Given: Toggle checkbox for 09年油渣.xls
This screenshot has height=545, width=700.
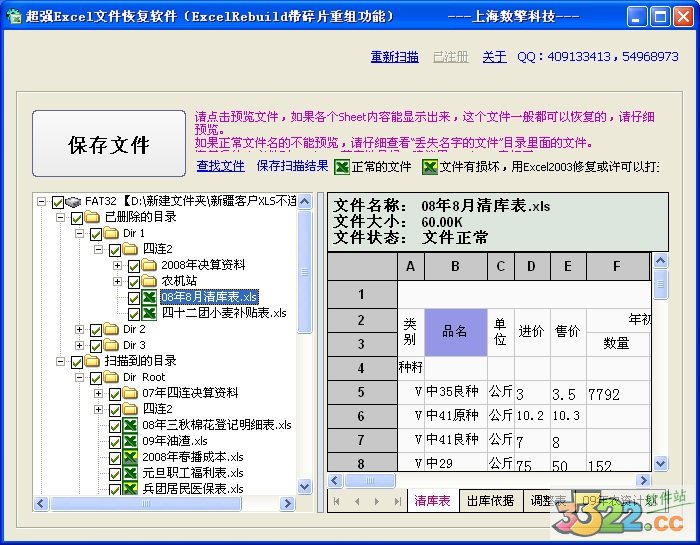Looking at the screenshot, I should [x=115, y=442].
